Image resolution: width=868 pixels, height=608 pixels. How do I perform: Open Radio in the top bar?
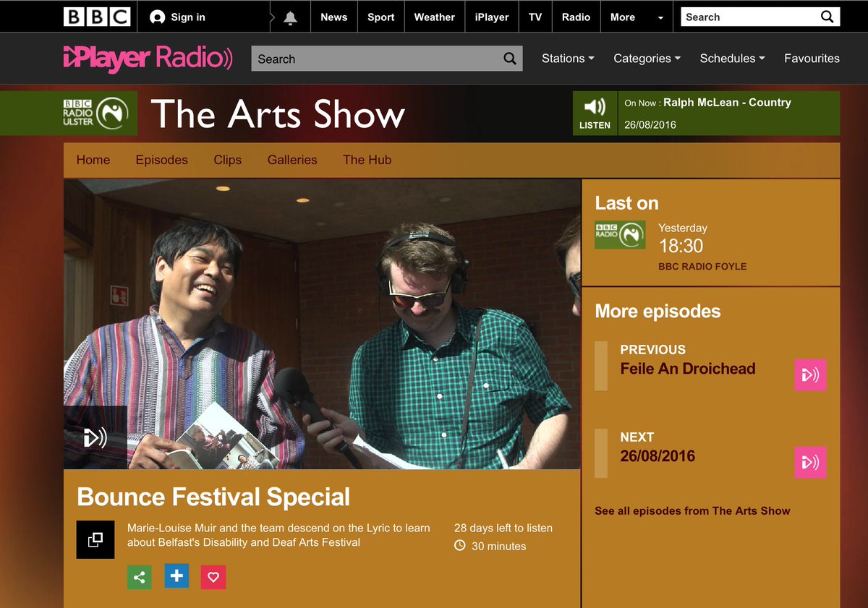(576, 17)
